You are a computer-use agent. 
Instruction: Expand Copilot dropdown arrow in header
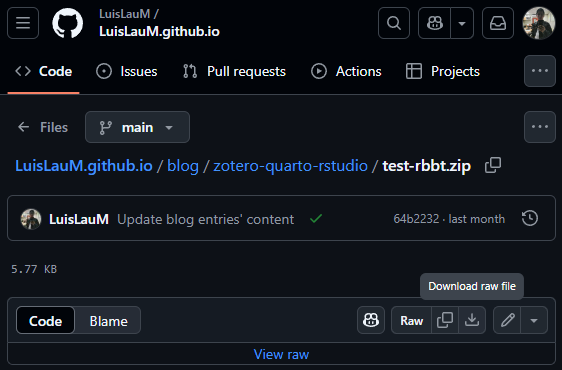point(462,23)
